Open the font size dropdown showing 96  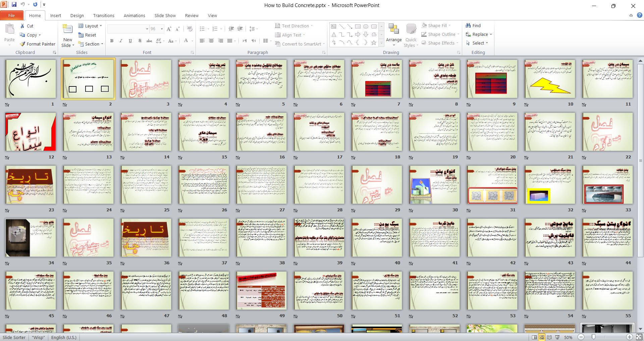(x=157, y=29)
